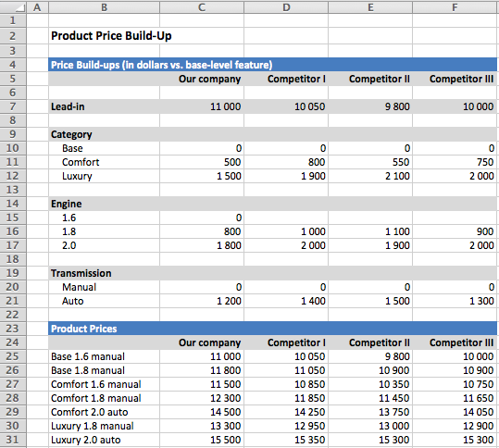Click Our company Auto transmission value 1 200
The height and width of the screenshot is (448, 499).
point(202,301)
